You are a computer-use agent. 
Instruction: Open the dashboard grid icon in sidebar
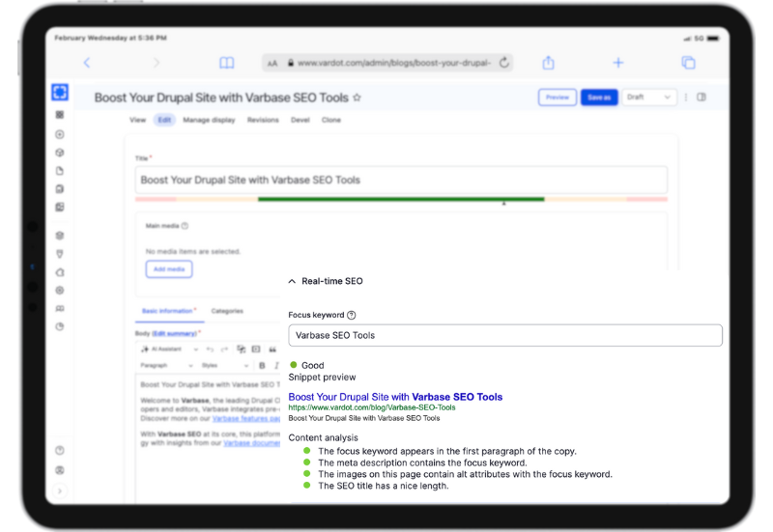pos(60,115)
